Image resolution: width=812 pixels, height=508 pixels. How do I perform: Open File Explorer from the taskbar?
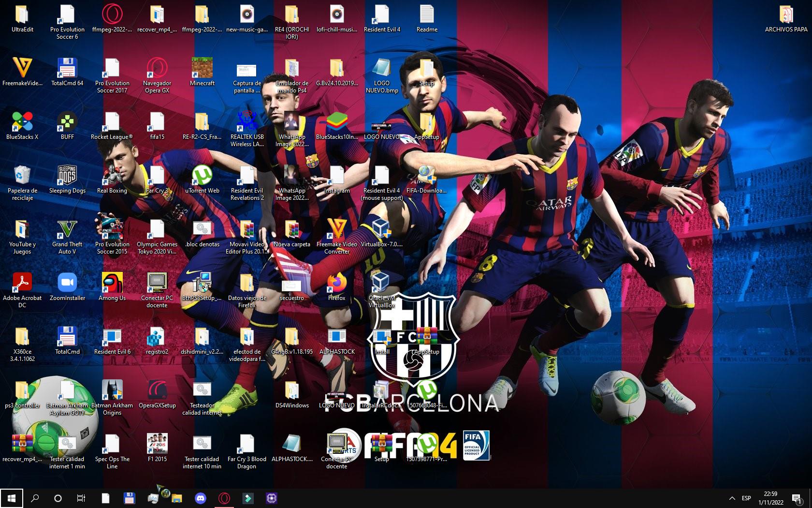click(x=177, y=498)
